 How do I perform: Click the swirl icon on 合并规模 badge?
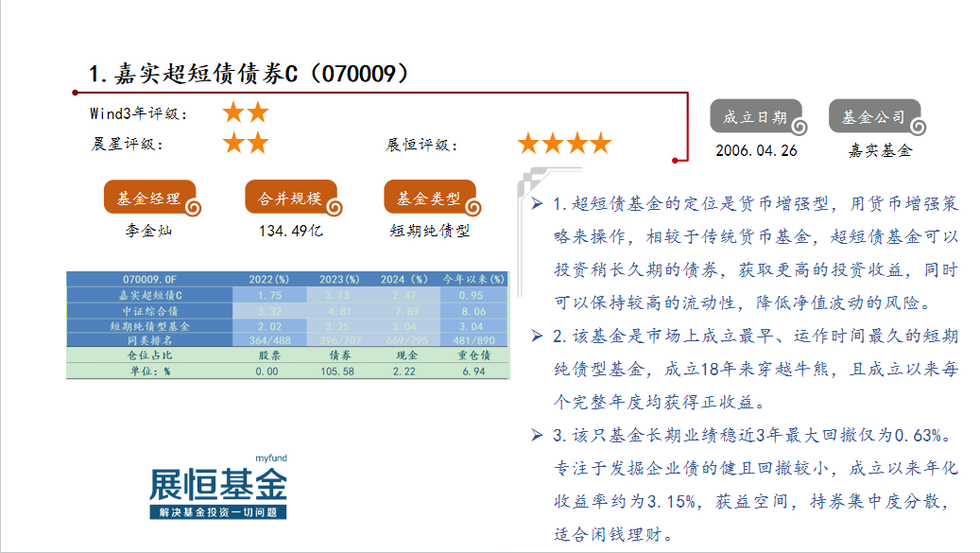[x=334, y=207]
